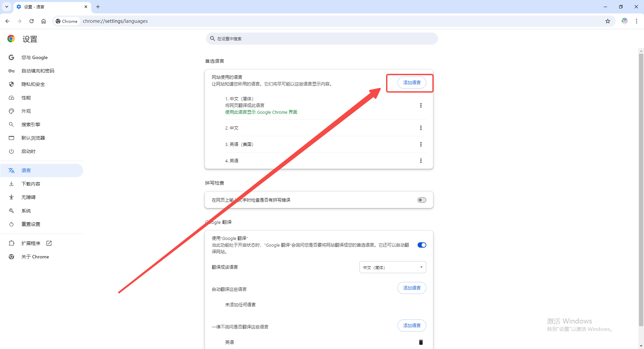
Task: Click the bookmark star icon in address bar
Action: (x=607, y=21)
